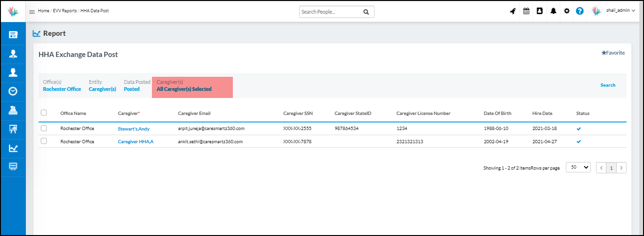This screenshot has height=236, width=644.
Task: Click the Search People input field
Action: point(330,12)
